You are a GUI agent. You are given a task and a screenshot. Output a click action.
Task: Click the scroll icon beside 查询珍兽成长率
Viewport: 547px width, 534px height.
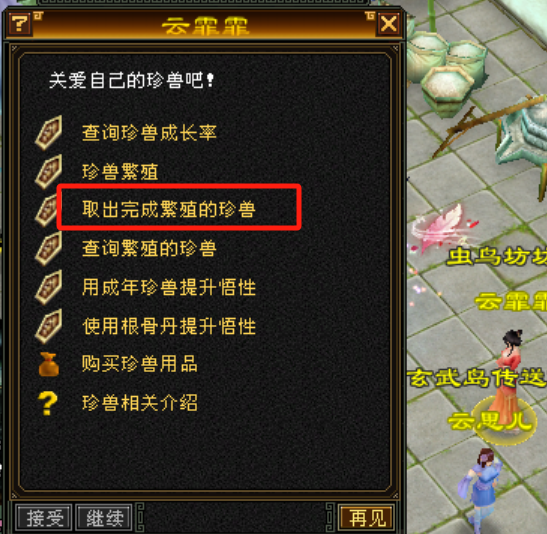coord(49,133)
